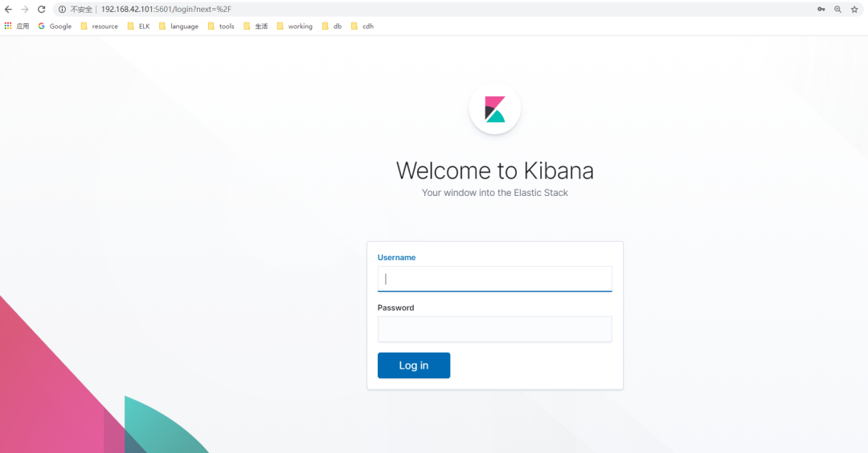Viewport: 868px width, 453px height.
Task: Open the Google bookmark
Action: coord(55,26)
